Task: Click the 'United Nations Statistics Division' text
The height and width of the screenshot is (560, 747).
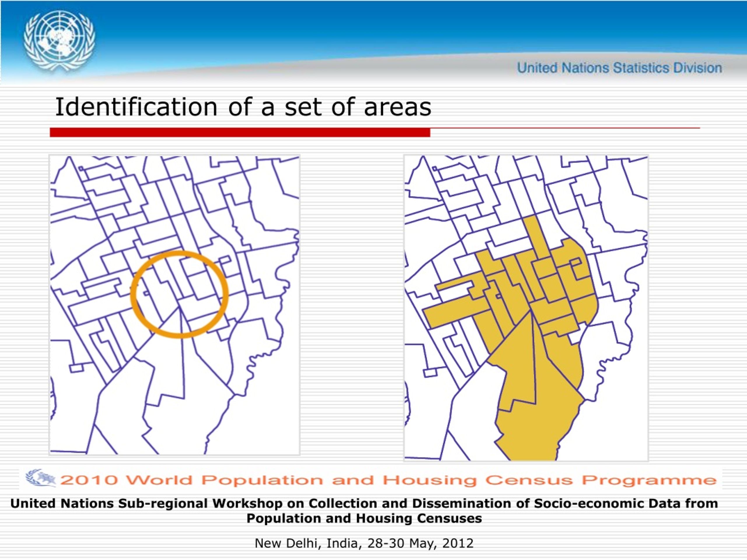Action: (619, 68)
